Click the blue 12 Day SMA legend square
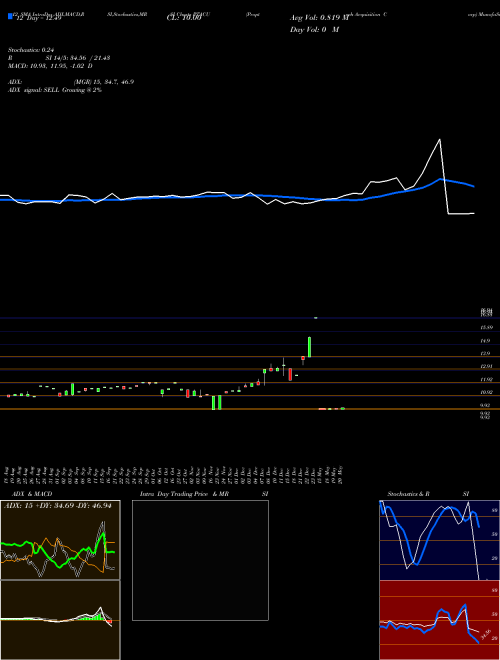Screen dimensions: 500x660 click(x=10, y=17)
